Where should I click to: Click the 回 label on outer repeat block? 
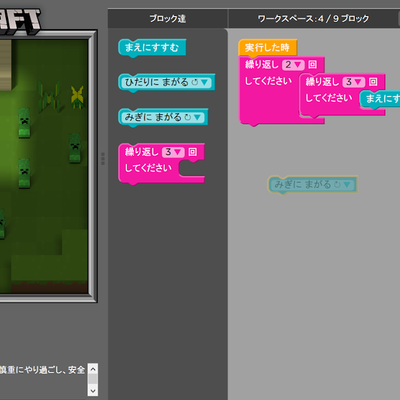coord(312,65)
